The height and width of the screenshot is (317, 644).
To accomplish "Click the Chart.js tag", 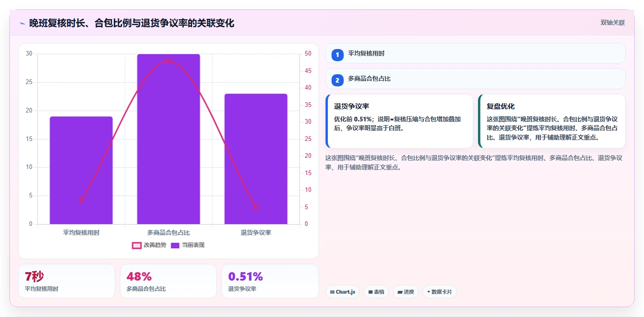I will click(342, 292).
